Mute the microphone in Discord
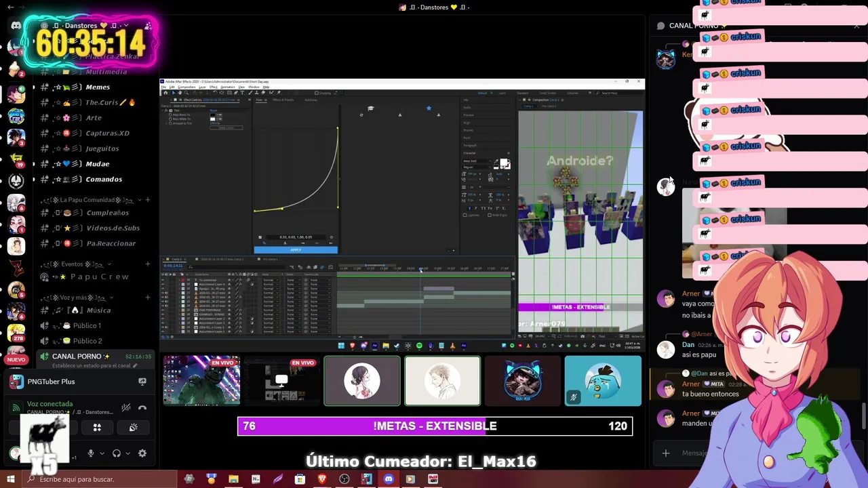Image resolution: width=868 pixels, height=488 pixels. coord(91,453)
